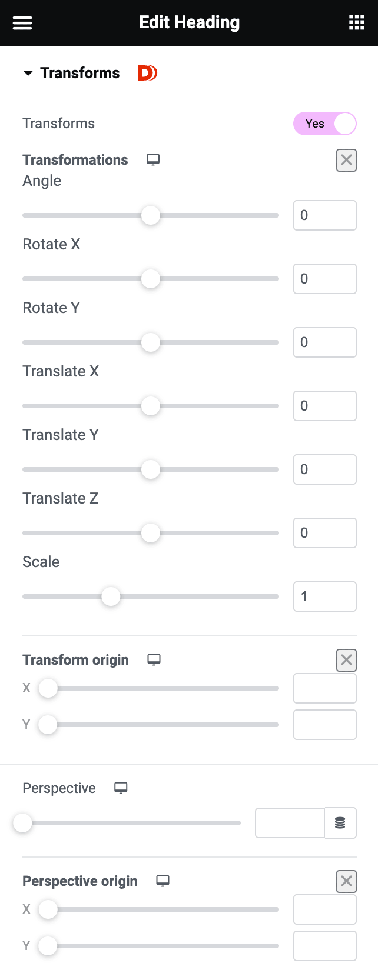Click responsive device icon next to Transformations

click(153, 160)
